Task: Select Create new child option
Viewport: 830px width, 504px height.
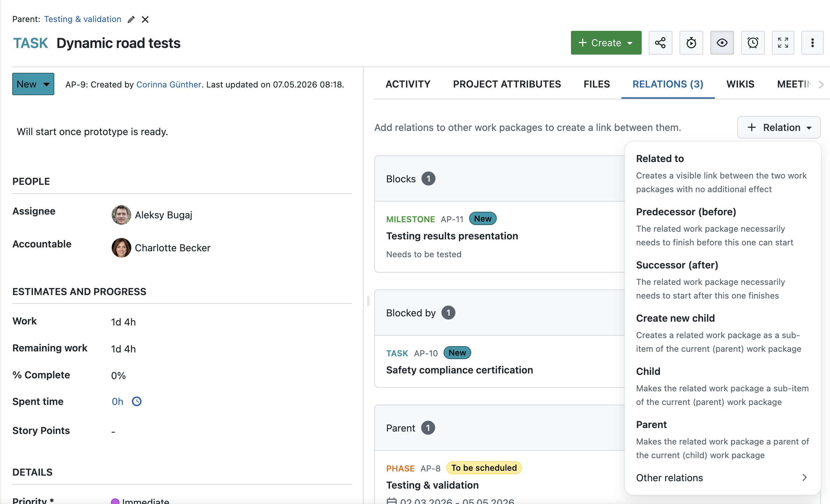Action: (723, 333)
